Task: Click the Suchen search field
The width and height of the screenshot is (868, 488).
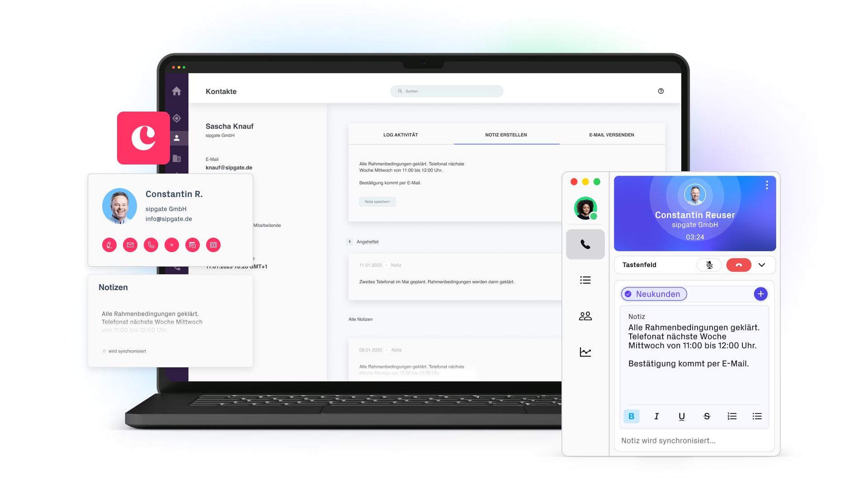Action: point(447,91)
